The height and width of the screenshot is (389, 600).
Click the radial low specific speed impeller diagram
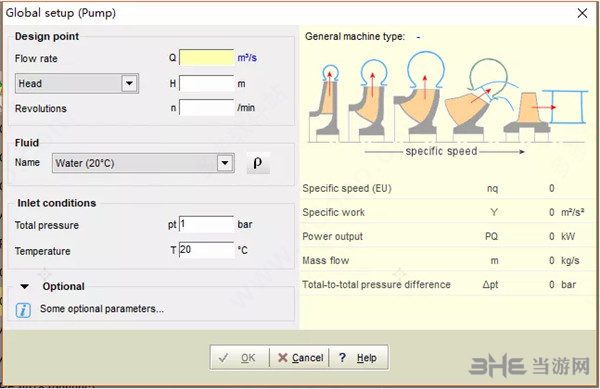(324, 103)
